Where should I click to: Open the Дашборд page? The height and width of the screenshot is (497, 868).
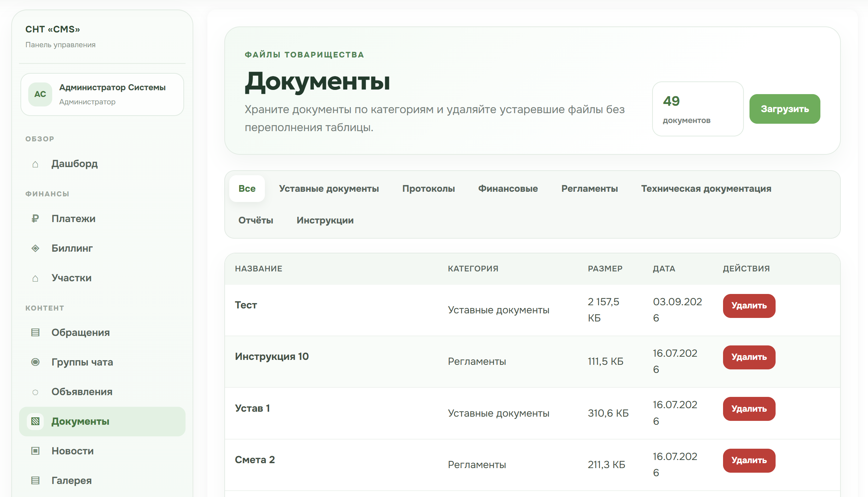(102, 164)
